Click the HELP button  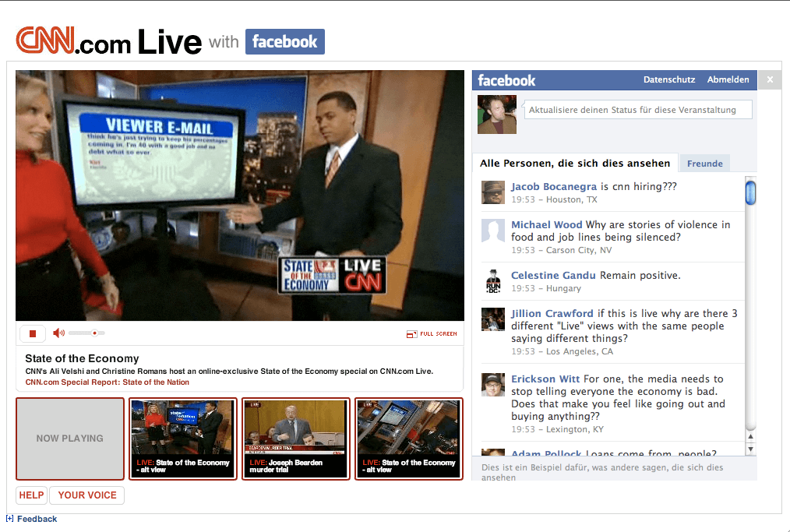pos(31,495)
